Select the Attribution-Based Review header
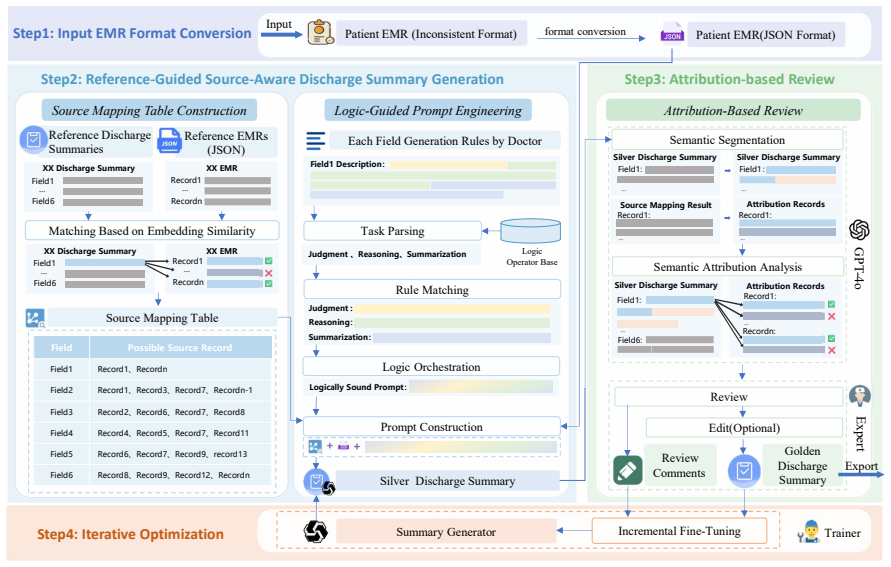Screen dimensions: 891x567 (x=733, y=110)
